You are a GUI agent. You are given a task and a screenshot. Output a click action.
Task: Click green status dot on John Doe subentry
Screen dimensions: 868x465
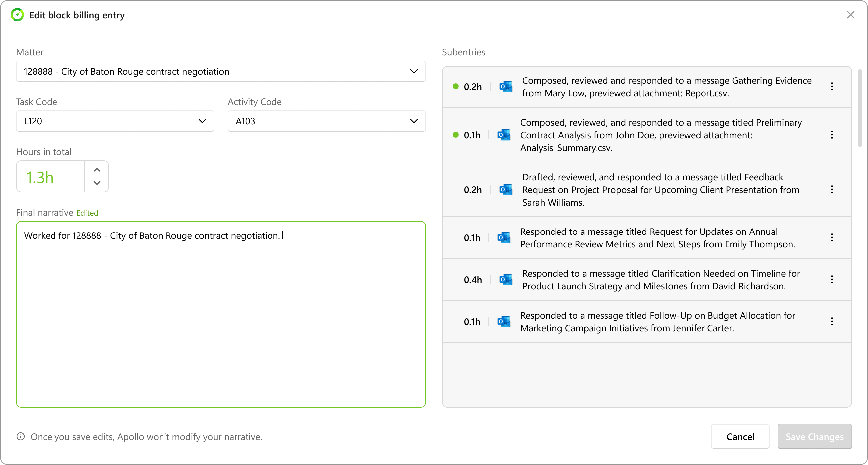(x=456, y=135)
